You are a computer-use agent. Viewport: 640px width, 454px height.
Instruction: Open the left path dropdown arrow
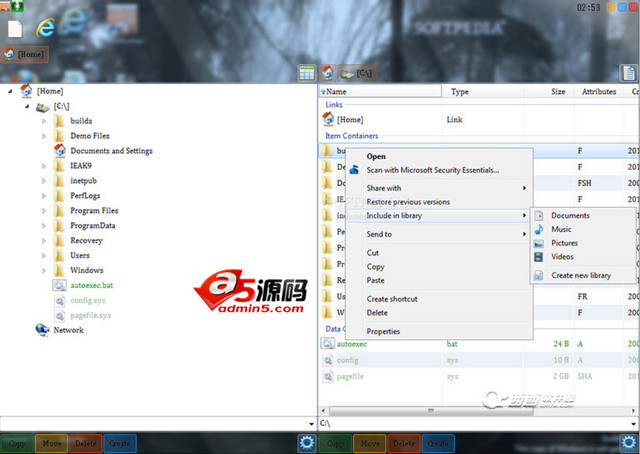[x=310, y=423]
